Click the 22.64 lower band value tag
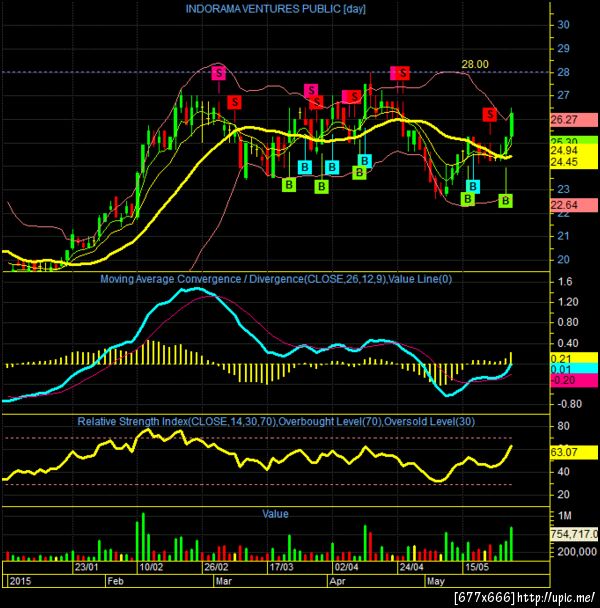 coord(574,205)
